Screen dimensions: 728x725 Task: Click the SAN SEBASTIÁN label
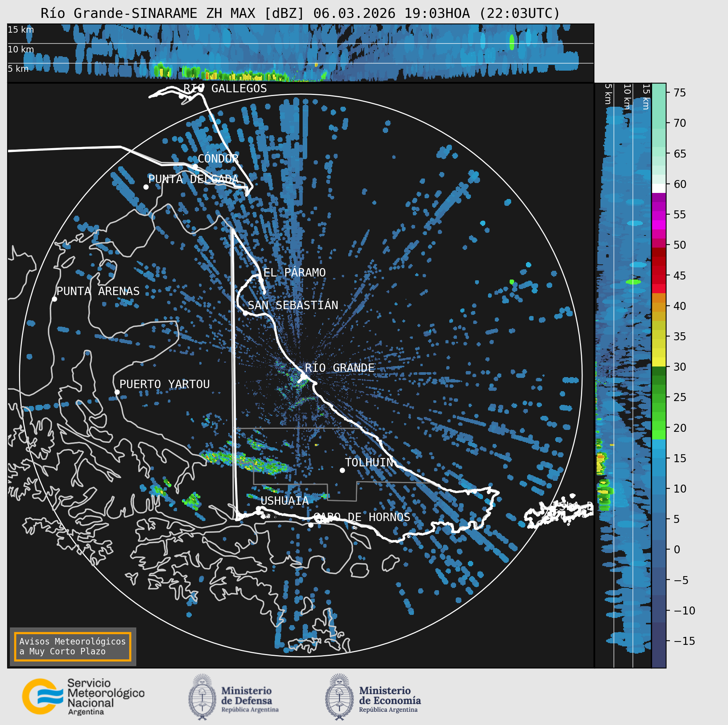(x=293, y=305)
